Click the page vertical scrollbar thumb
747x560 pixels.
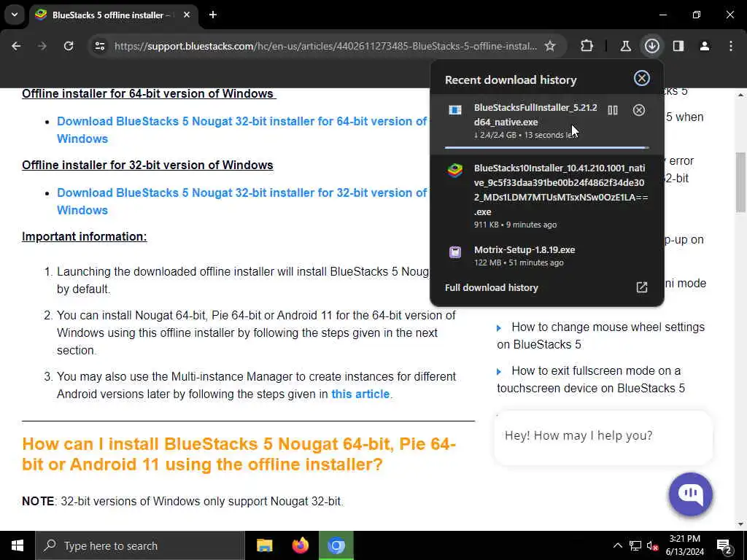pos(740,182)
